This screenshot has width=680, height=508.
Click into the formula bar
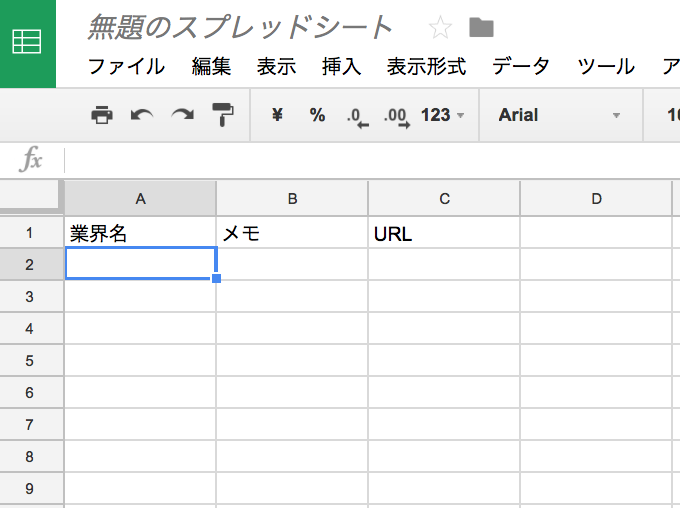tap(370, 159)
